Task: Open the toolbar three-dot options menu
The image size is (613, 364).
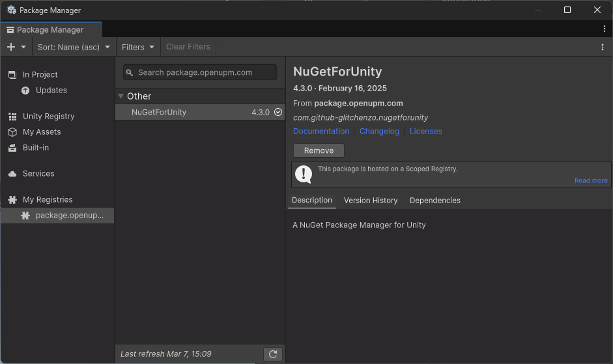Action: click(602, 47)
